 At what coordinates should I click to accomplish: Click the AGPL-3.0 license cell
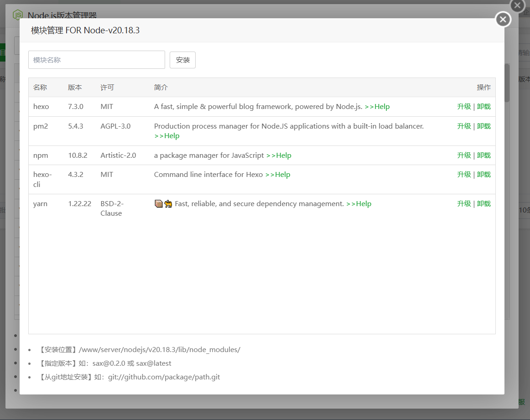[115, 126]
